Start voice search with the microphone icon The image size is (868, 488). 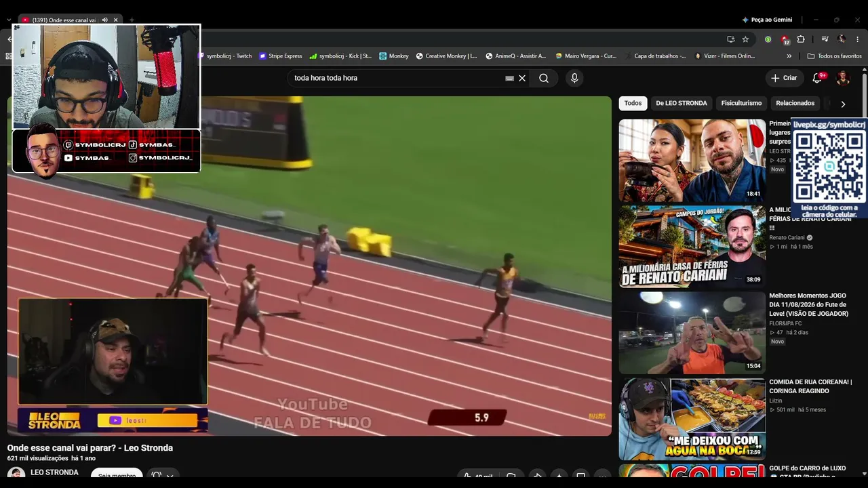pyautogui.click(x=574, y=78)
